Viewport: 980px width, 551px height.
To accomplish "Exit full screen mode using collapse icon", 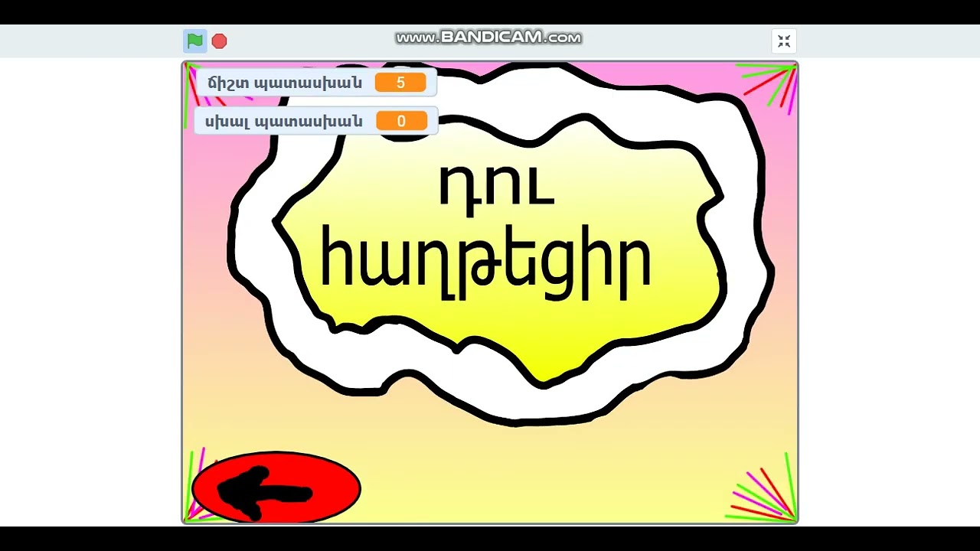I will point(783,41).
